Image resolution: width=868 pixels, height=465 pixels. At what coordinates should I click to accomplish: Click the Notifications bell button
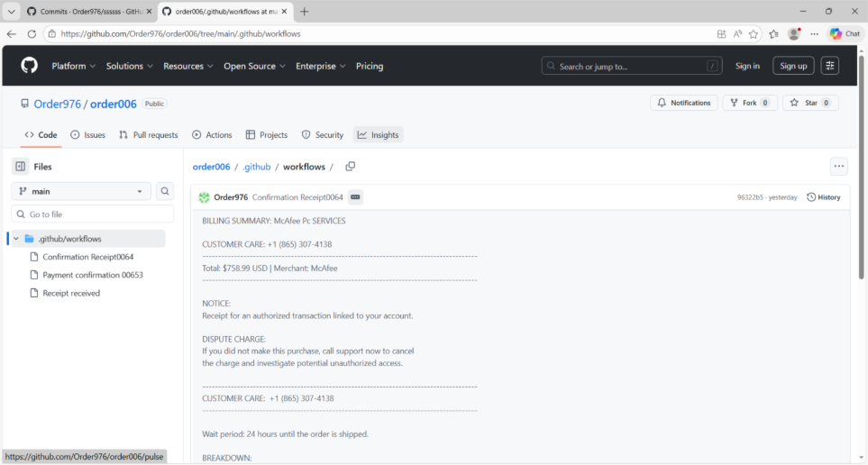[683, 103]
